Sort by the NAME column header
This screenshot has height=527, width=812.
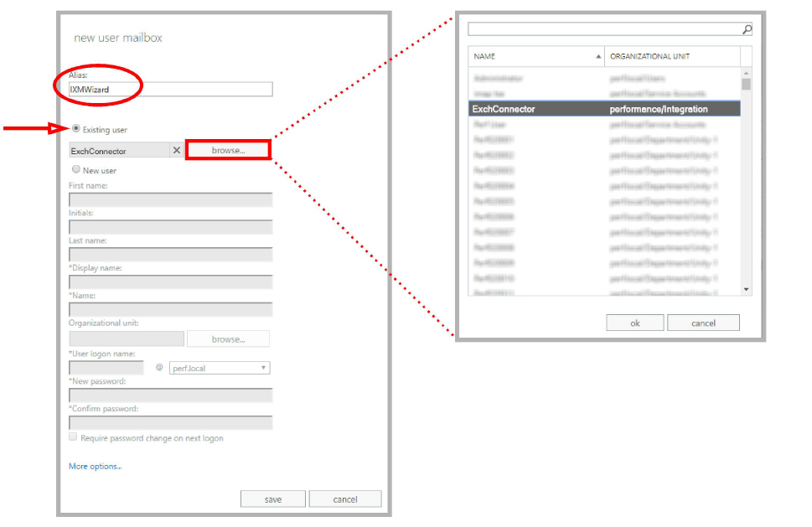[536, 56]
